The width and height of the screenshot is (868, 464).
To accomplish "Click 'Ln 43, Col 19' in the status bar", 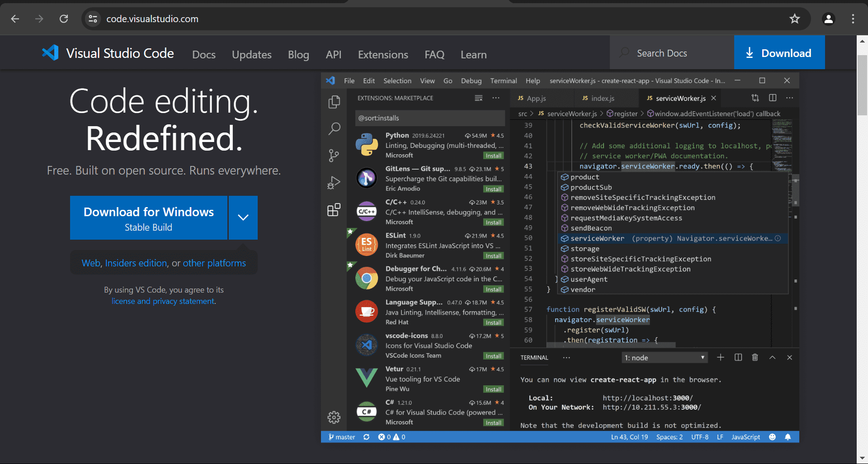I will click(629, 437).
